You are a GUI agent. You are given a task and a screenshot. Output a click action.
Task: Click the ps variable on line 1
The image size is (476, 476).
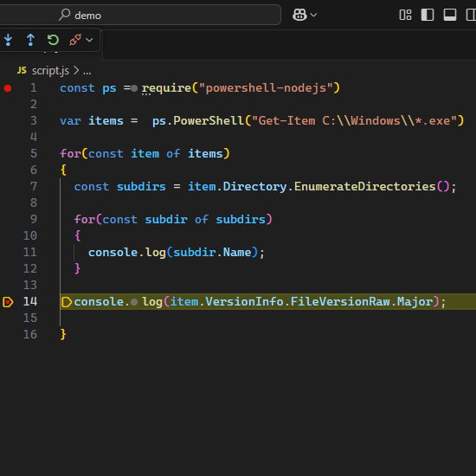[x=109, y=88]
